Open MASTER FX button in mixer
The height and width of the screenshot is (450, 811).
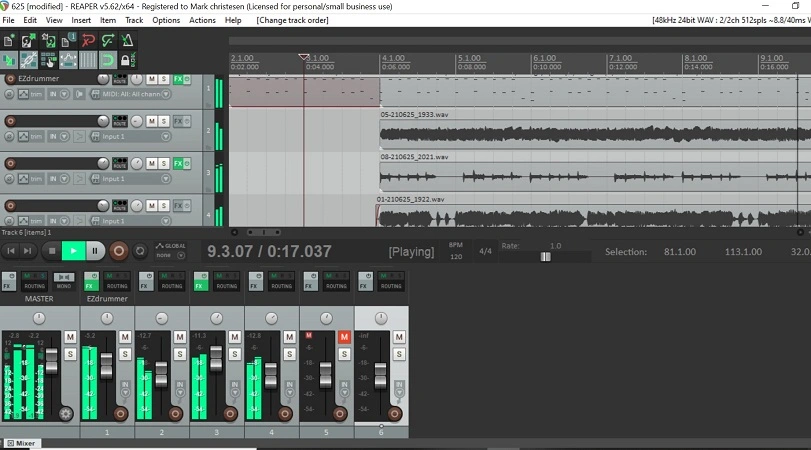tap(9, 281)
